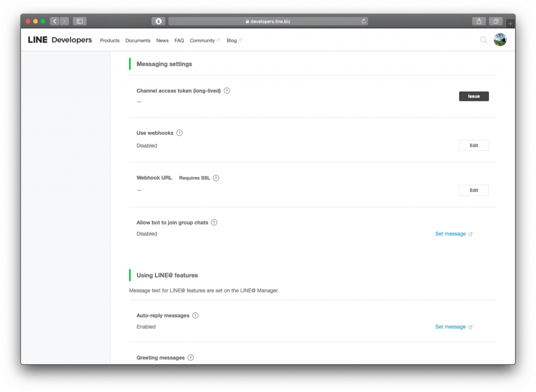Click the Disabled status under Use webhooks
Viewport: 536px width, 392px height.
147,145
